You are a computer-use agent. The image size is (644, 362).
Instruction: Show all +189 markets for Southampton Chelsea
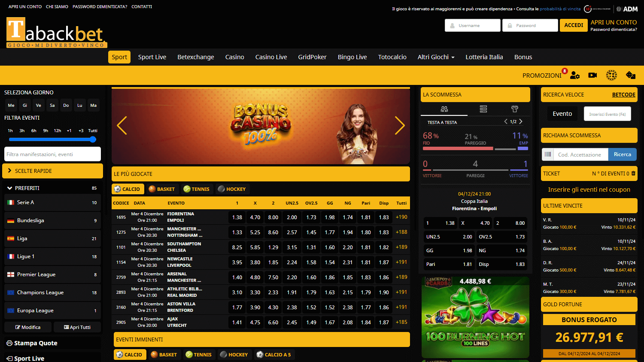click(401, 247)
